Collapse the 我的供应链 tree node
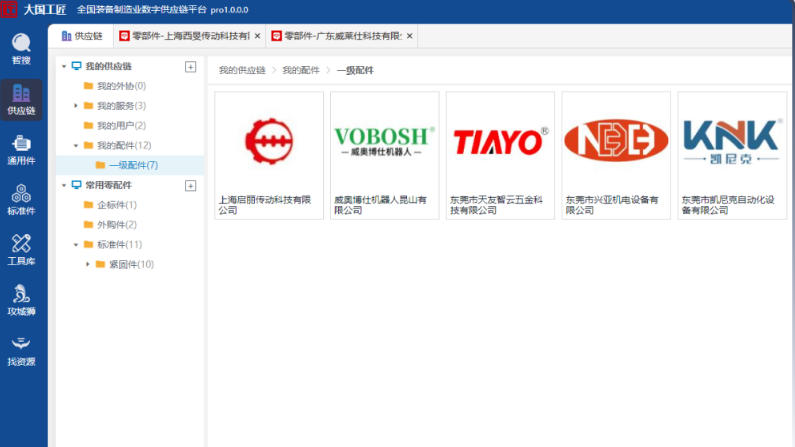The image size is (795, 447). click(64, 66)
